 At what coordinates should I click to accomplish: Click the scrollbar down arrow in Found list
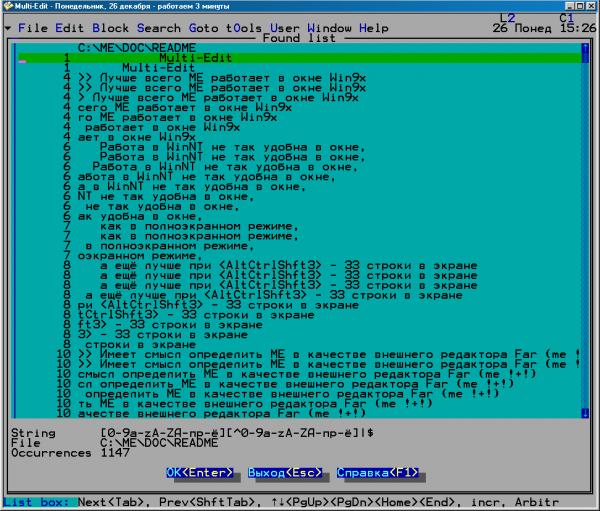click(585, 413)
